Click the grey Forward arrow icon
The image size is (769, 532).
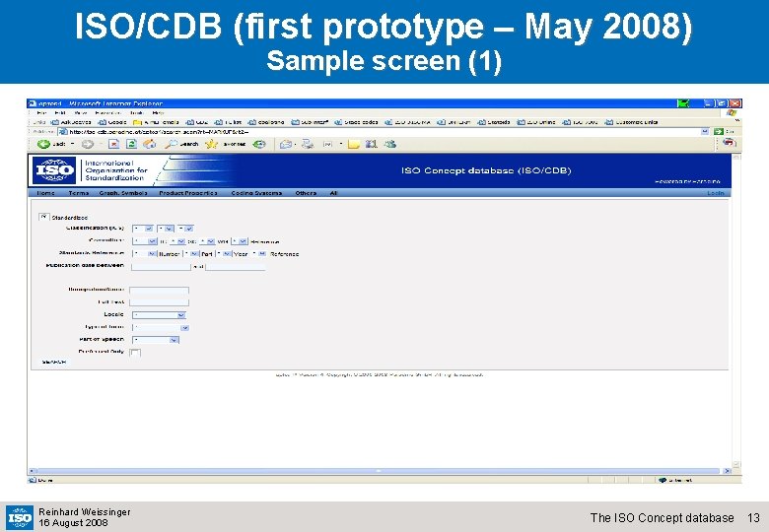88,144
